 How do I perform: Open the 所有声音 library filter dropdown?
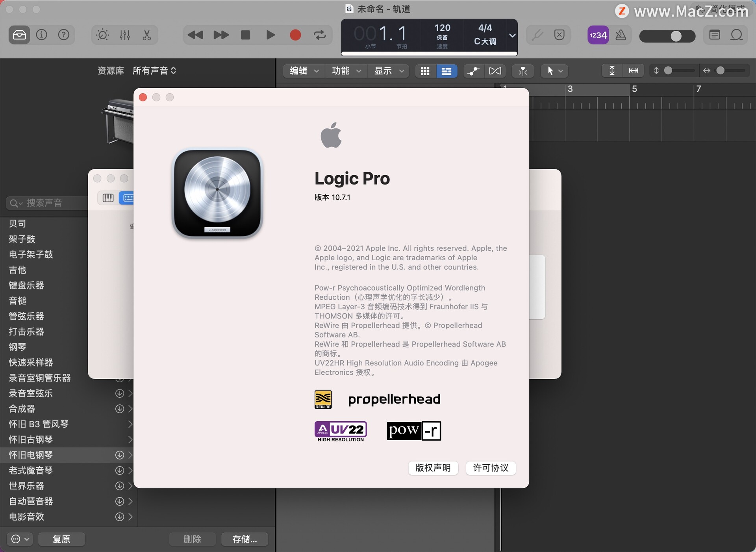click(154, 71)
